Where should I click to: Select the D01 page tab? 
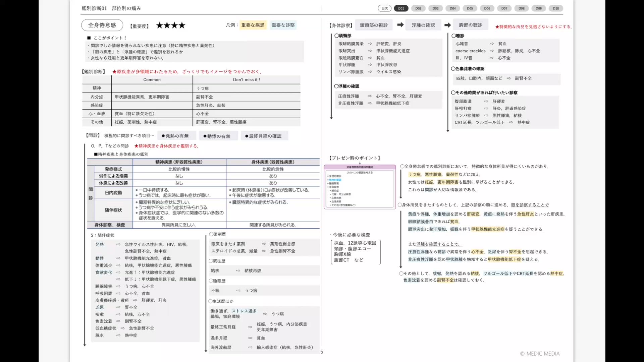pos(401,8)
